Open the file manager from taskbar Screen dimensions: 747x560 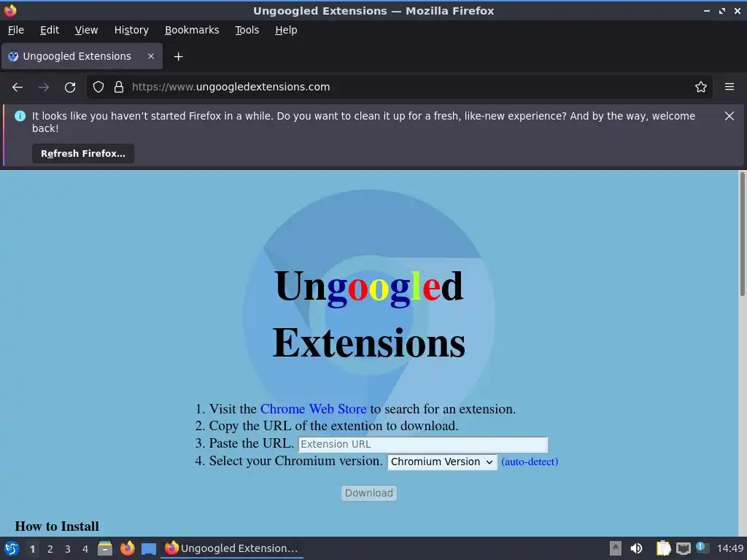click(x=105, y=548)
